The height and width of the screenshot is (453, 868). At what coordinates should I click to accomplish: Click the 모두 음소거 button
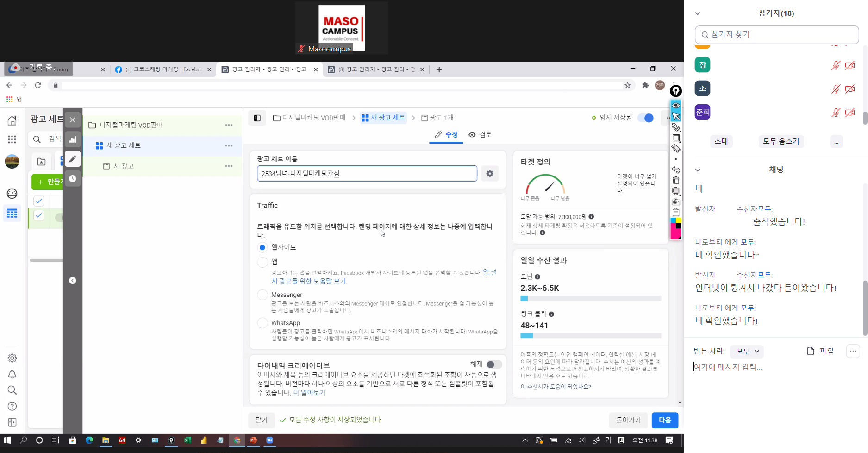[781, 141]
